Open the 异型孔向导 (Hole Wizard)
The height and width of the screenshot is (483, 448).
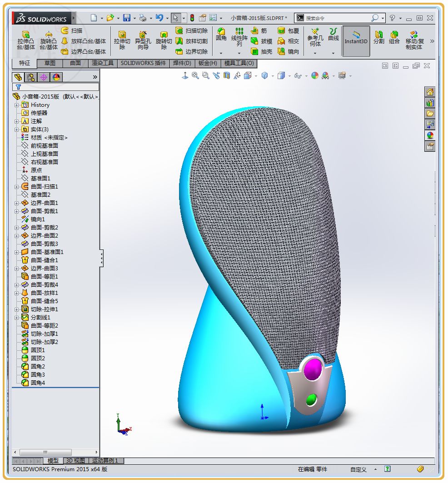point(143,40)
